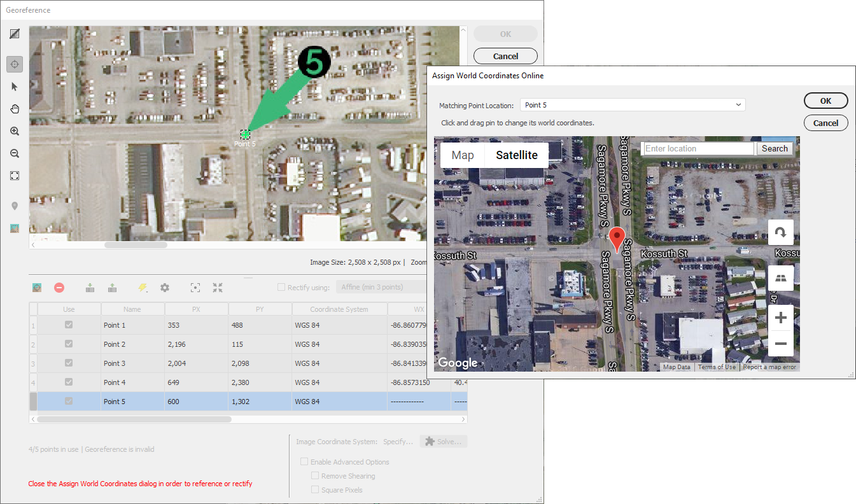
Task: Click the PX column header
Action: click(196, 309)
